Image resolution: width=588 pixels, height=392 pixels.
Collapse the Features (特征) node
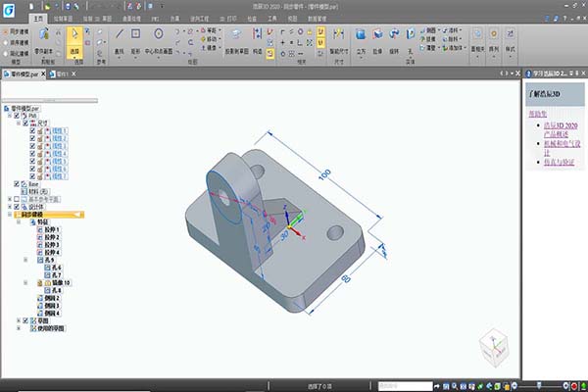pos(19,222)
